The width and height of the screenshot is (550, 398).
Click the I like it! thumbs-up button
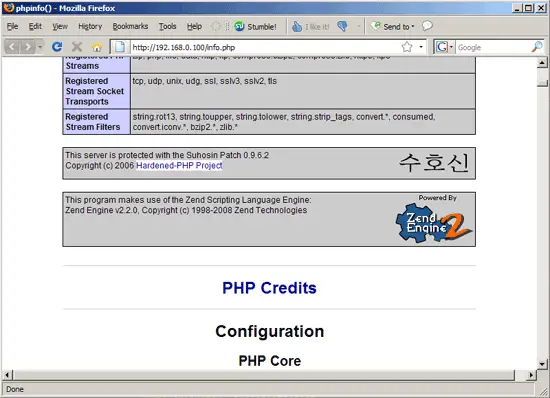click(x=310, y=26)
